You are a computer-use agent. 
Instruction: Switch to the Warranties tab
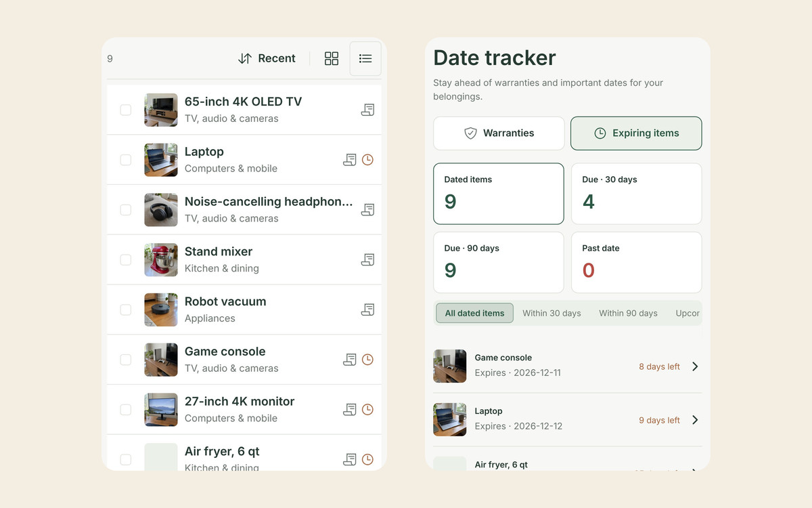point(499,133)
